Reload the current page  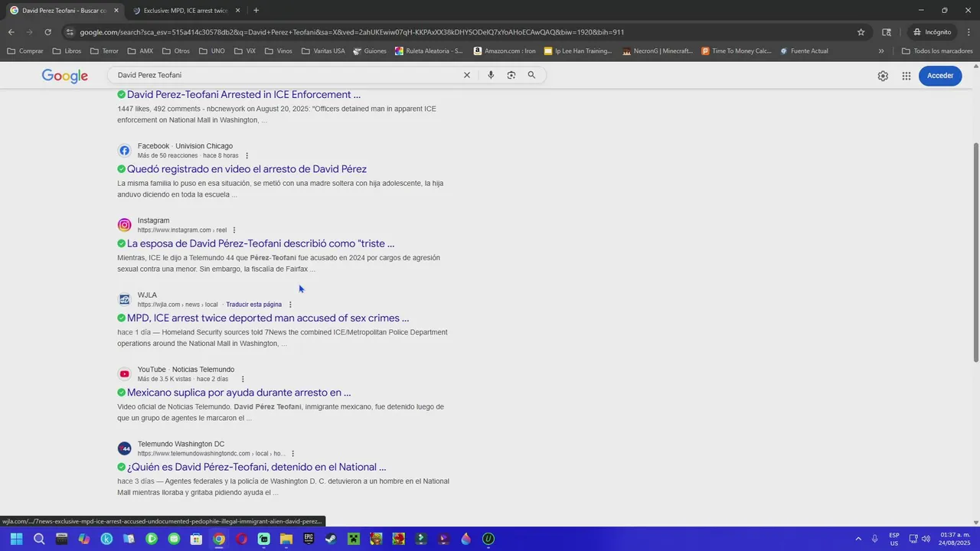coord(47,32)
